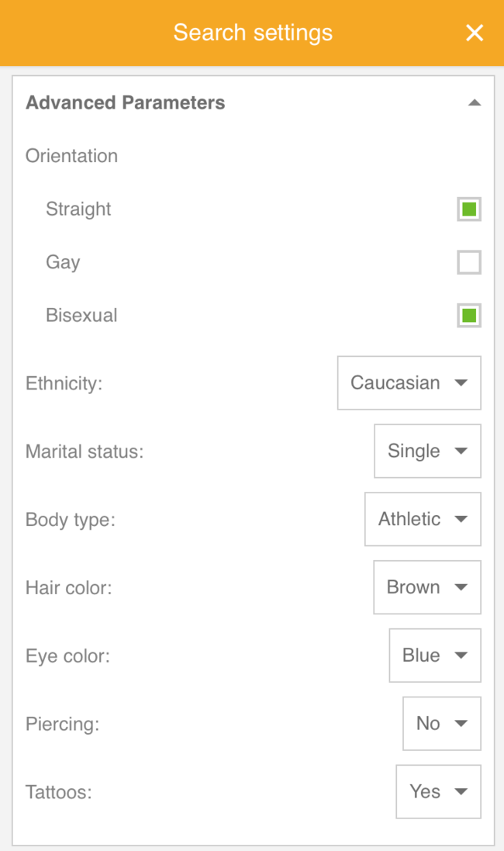Image resolution: width=504 pixels, height=851 pixels.
Task: Click the Advanced Parameters heading
Action: tap(126, 103)
